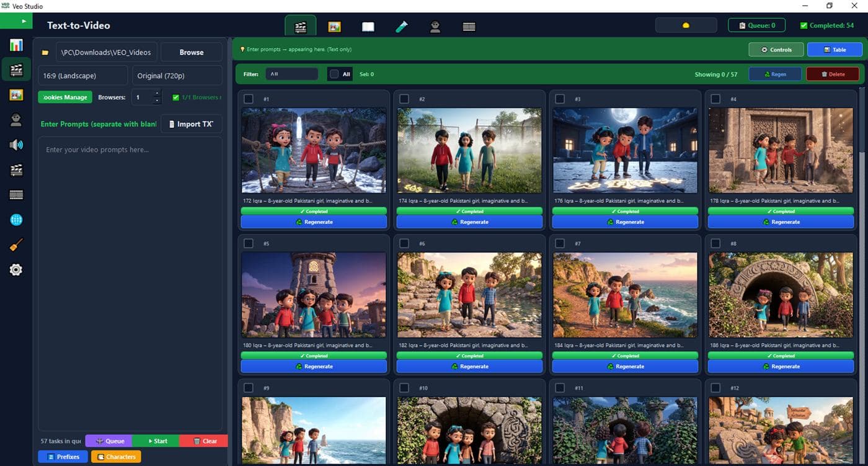The width and height of the screenshot is (868, 466).
Task: Tick the checkbox for video #6
Action: coord(404,243)
